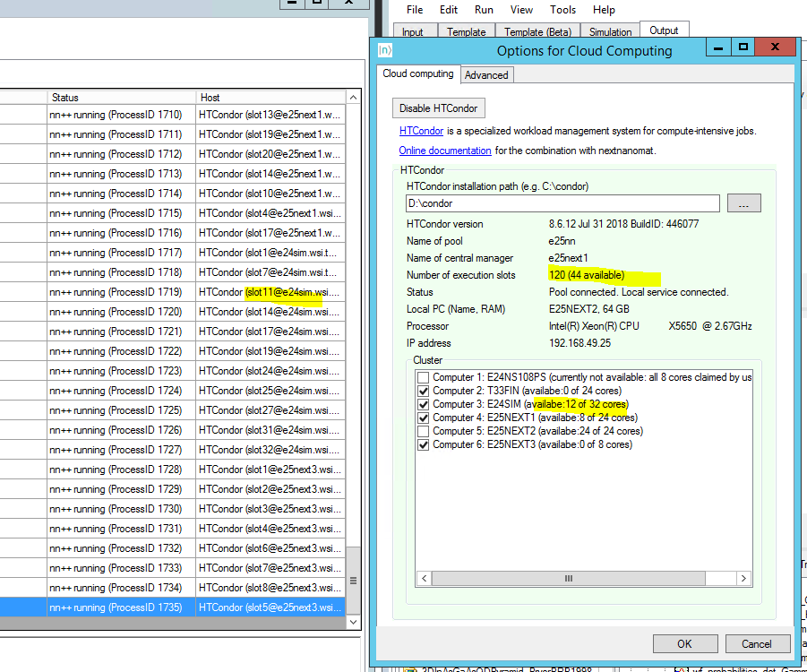
Task: Uncheck Computer 3: E24SIM
Action: (423, 405)
